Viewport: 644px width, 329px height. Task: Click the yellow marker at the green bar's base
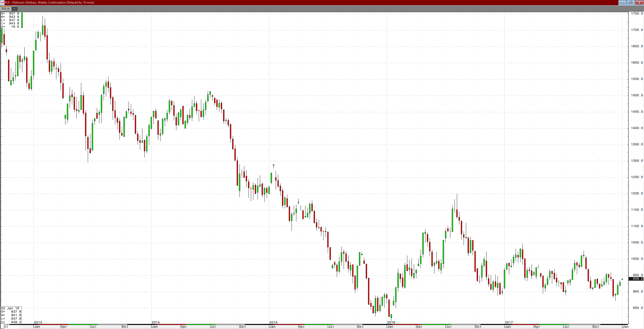coord(22,27)
